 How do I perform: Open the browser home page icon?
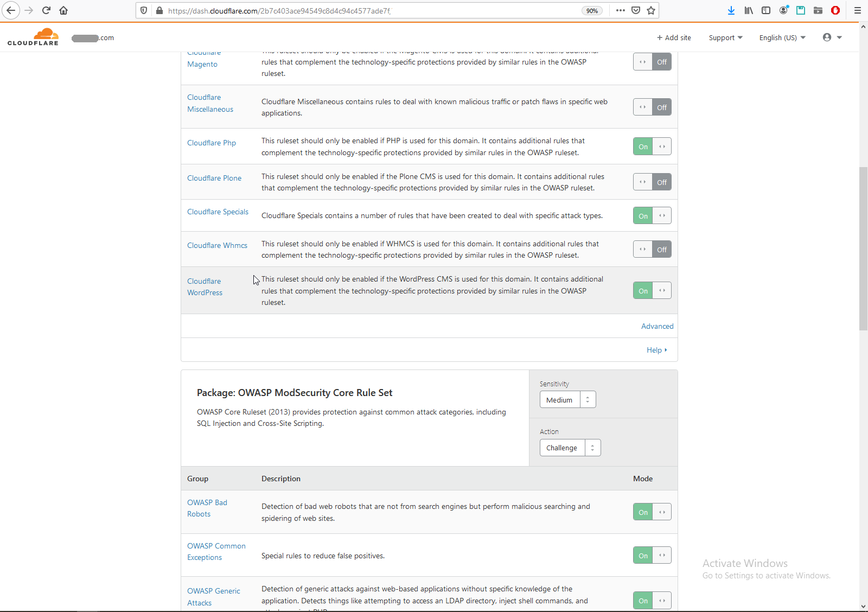63,10
